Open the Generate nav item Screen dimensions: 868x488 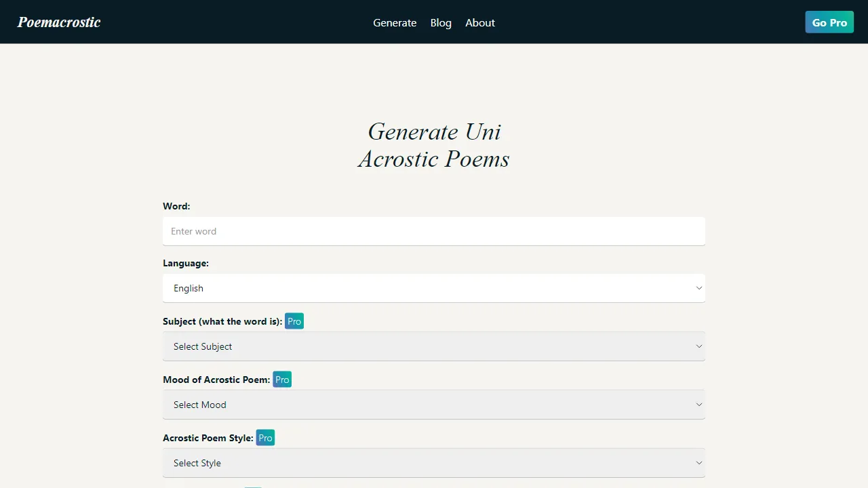[x=395, y=22]
